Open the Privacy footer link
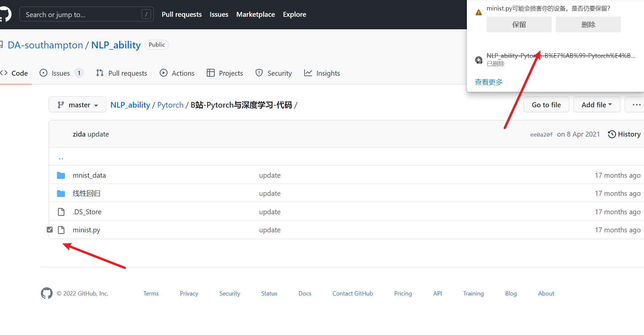Image resolution: width=644 pixels, height=335 pixels. coord(189,294)
